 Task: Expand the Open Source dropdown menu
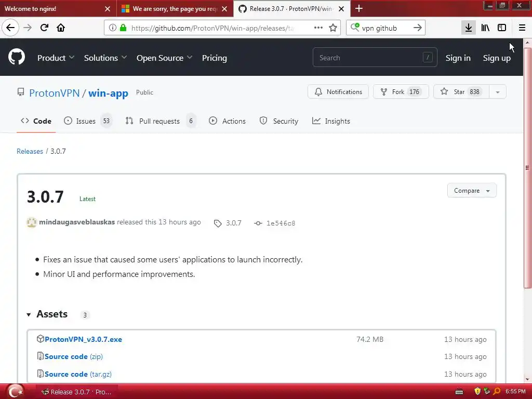click(x=165, y=58)
